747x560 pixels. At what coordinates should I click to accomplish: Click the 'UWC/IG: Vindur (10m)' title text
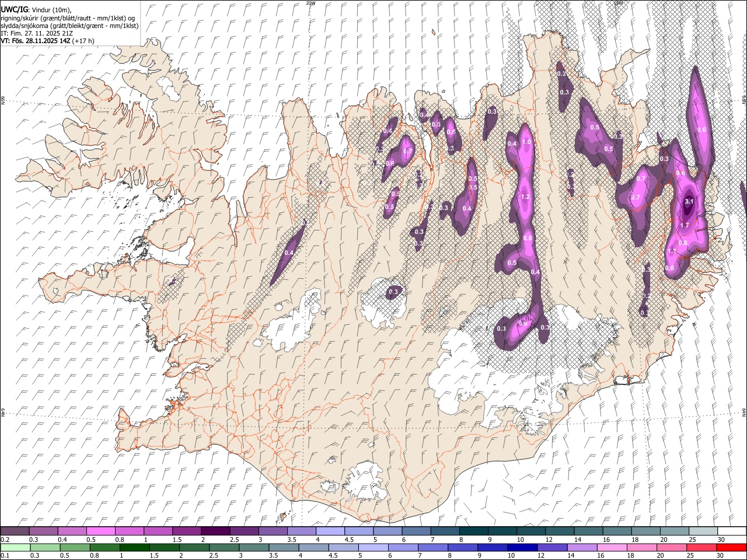36,10
